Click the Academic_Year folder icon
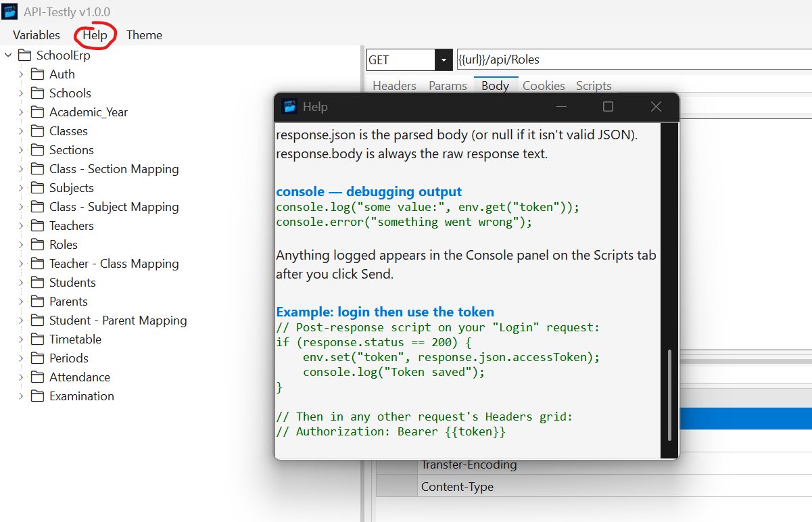Viewport: 812px width, 522px height. click(38, 112)
